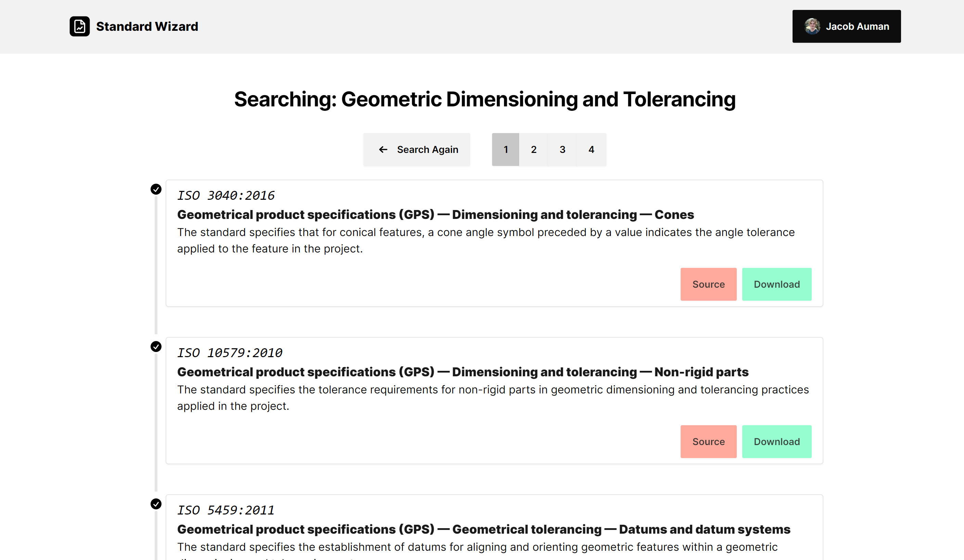This screenshot has height=560, width=964.
Task: Click the Standard Wizard logo icon
Action: (80, 26)
